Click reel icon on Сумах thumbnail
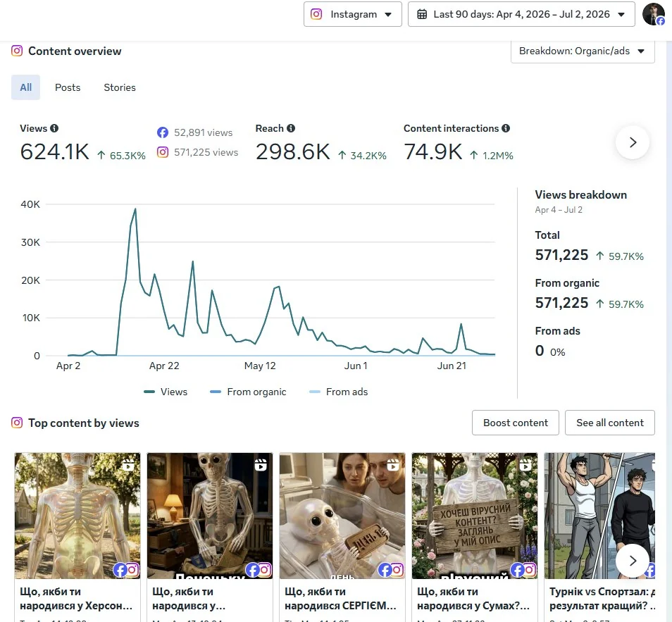The width and height of the screenshot is (672, 622). 525,465
